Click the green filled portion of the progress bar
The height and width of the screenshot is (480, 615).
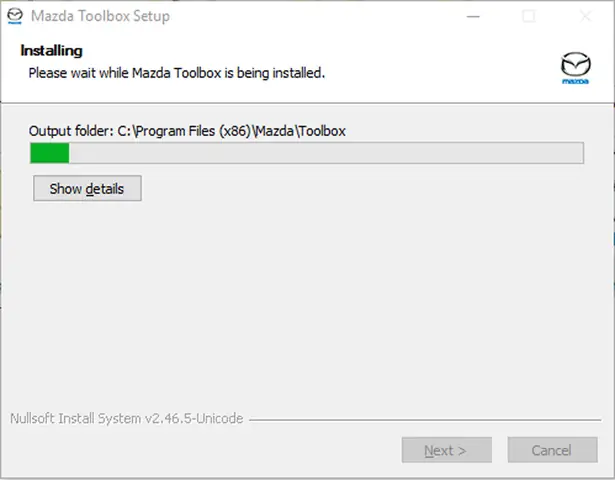pos(49,153)
